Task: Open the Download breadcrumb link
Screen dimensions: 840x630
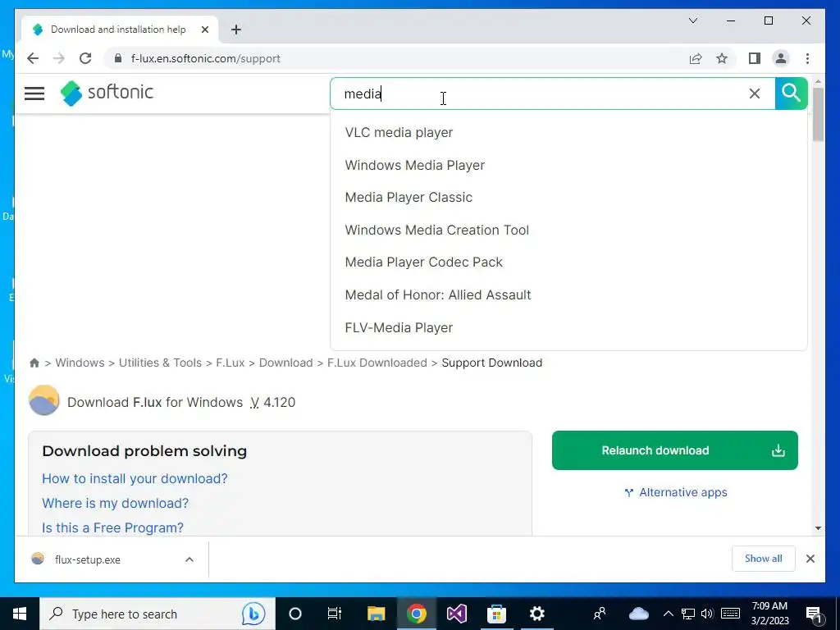Action: (285, 363)
